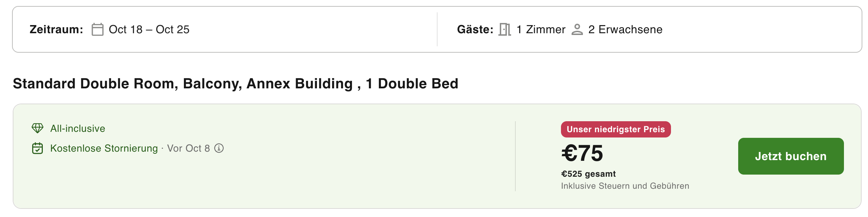Click the €75 nightly price
The width and height of the screenshot is (868, 217).
point(582,153)
